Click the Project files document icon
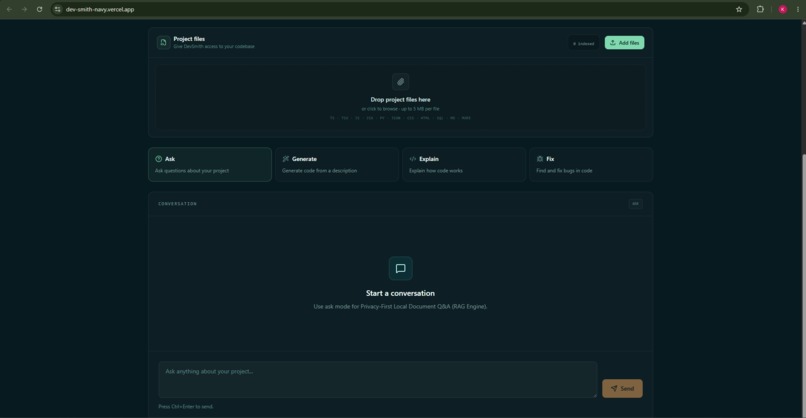 pyautogui.click(x=163, y=43)
